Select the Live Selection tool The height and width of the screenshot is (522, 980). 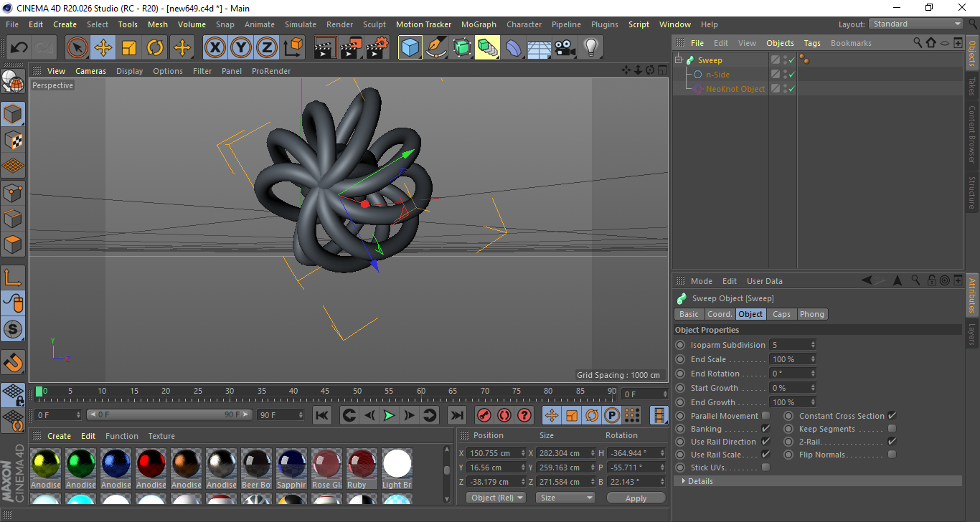(x=77, y=48)
